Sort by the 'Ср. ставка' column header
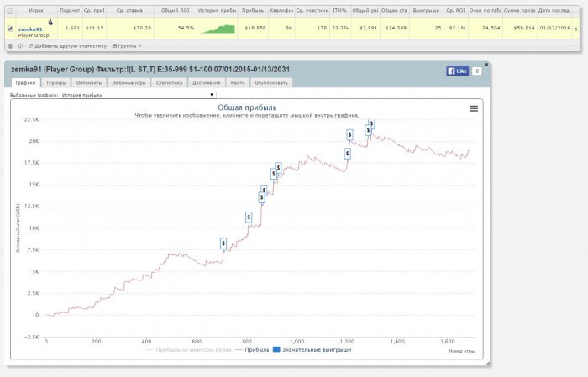 point(129,11)
